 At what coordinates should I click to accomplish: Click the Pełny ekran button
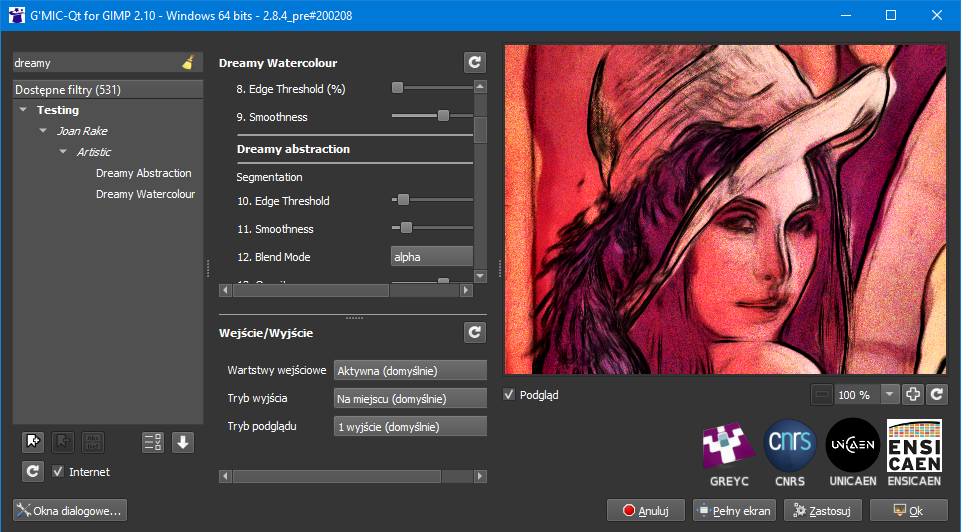pyautogui.click(x=734, y=510)
